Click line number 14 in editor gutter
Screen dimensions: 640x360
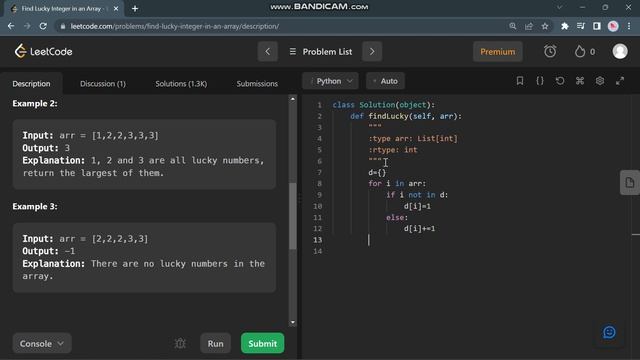click(318, 251)
